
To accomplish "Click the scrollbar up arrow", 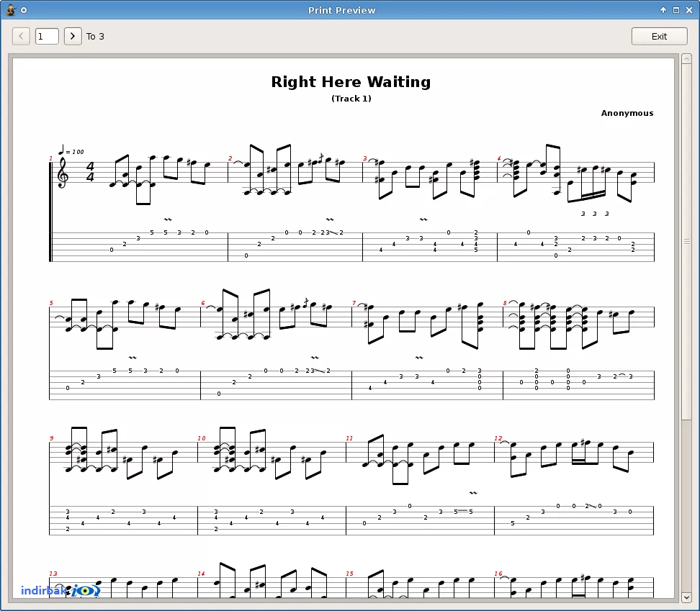I will coord(686,59).
